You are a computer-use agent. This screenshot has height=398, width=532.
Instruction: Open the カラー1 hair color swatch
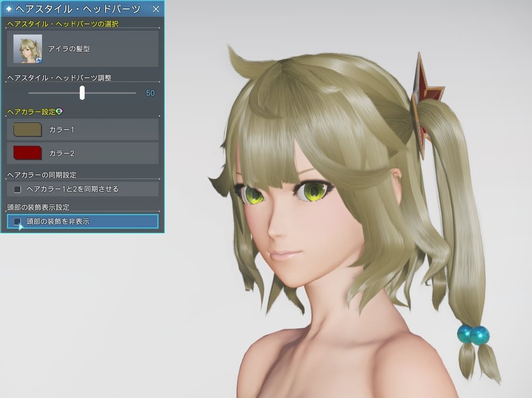click(27, 130)
